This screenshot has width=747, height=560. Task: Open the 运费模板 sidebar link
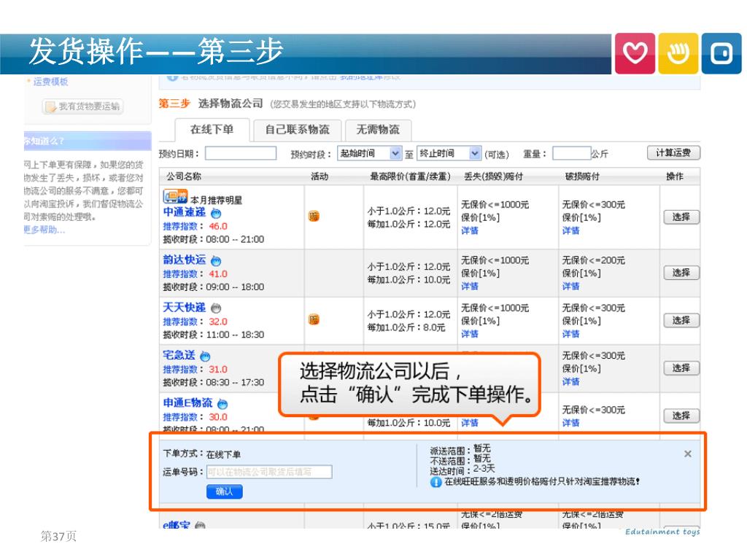pos(50,82)
